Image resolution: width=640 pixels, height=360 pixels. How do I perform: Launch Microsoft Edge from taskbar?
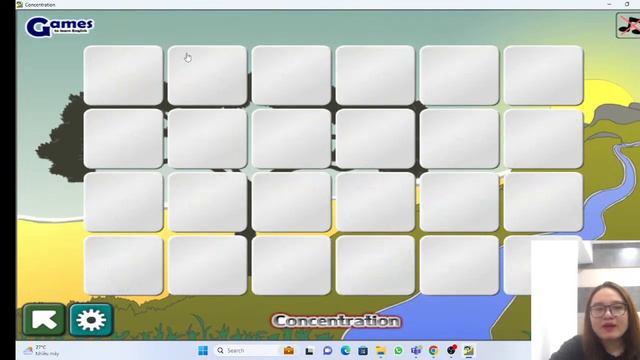point(345,351)
